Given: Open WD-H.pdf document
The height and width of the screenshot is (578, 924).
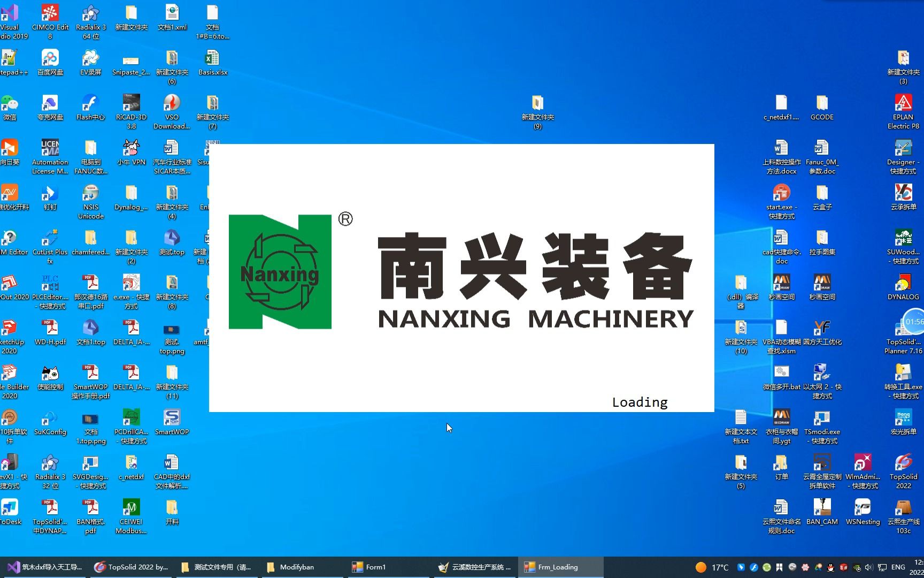Looking at the screenshot, I should click(x=50, y=332).
